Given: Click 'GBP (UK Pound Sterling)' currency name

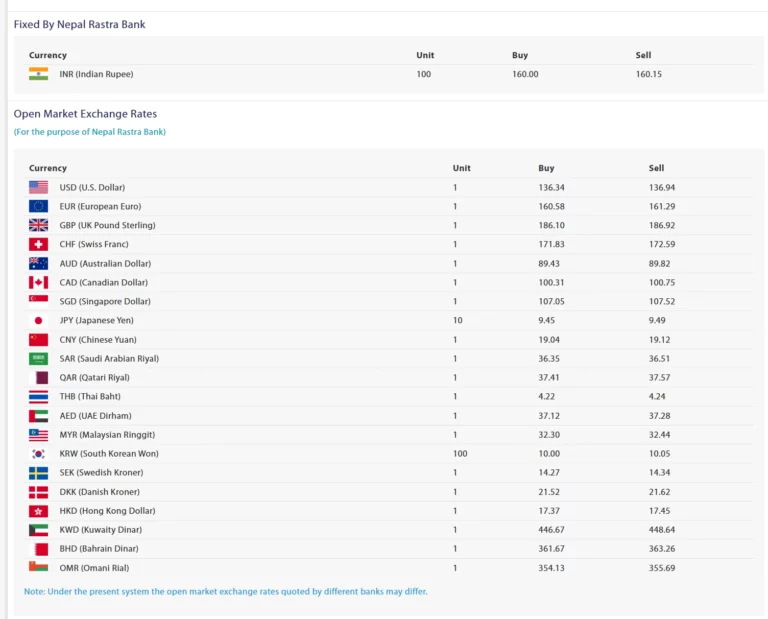Looking at the screenshot, I should tap(107, 225).
